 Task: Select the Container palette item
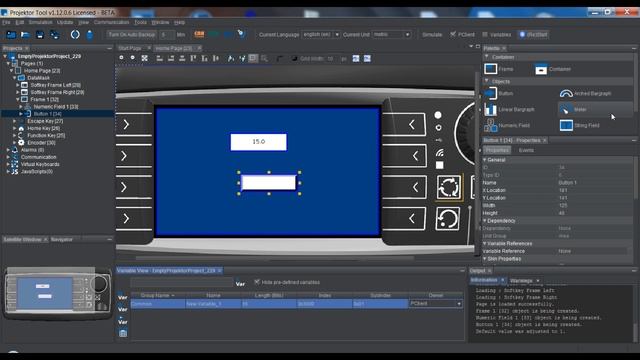click(x=553, y=69)
